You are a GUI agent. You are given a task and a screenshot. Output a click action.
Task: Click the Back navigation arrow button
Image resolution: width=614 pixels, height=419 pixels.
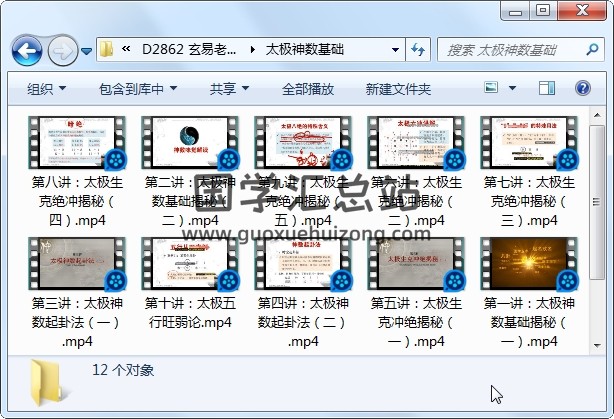26,49
